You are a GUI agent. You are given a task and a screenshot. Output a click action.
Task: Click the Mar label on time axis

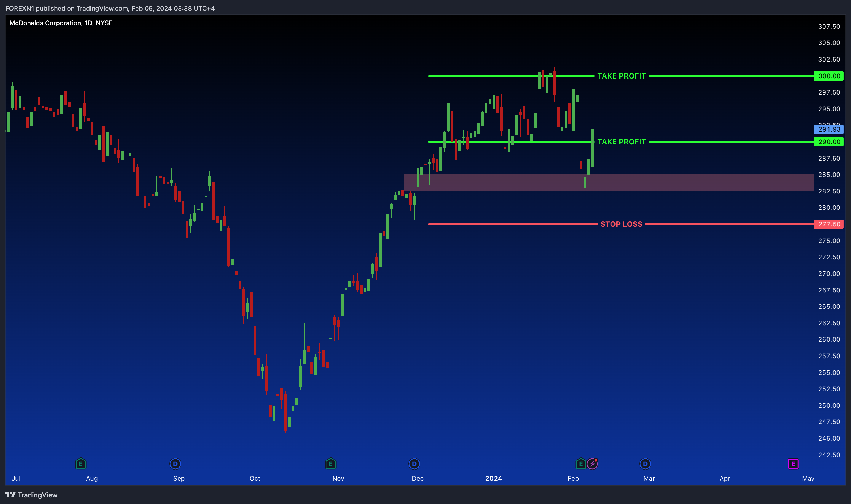pyautogui.click(x=649, y=478)
